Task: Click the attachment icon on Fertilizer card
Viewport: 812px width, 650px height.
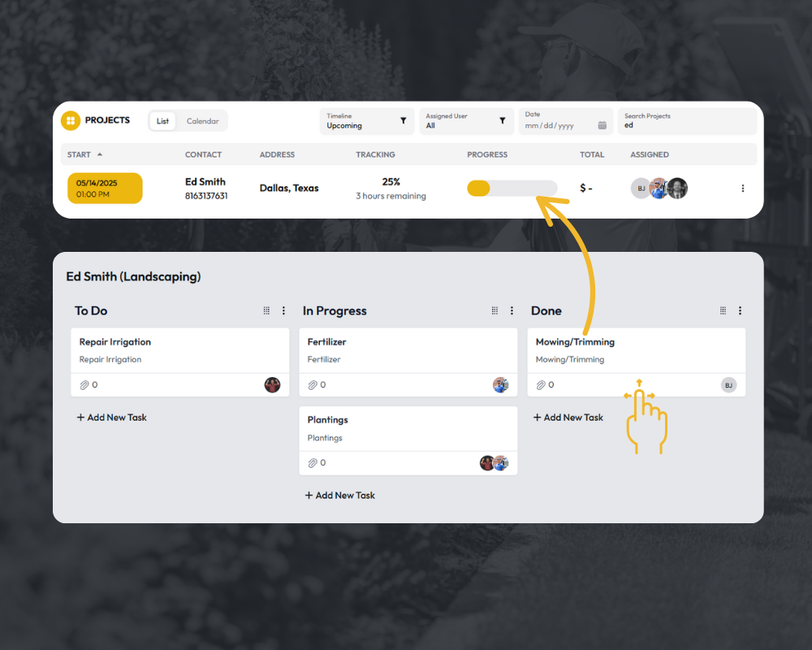Action: 313,385
